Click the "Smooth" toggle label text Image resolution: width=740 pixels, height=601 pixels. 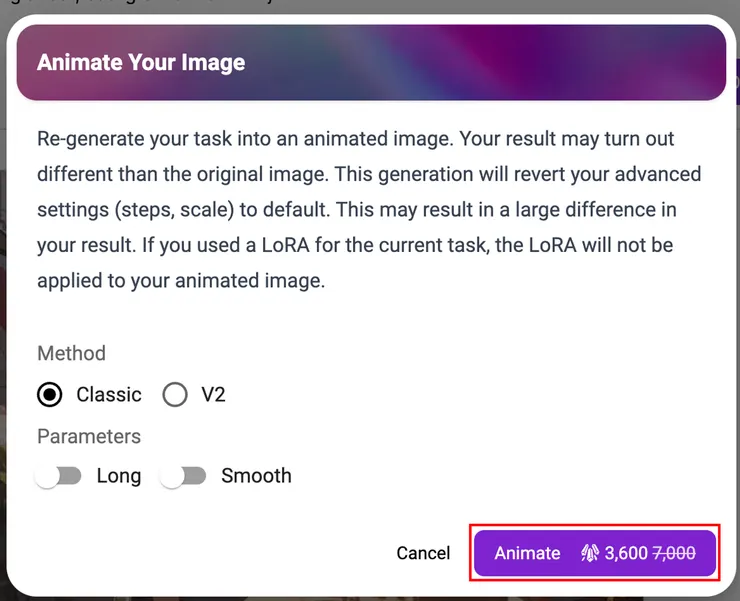click(x=256, y=476)
